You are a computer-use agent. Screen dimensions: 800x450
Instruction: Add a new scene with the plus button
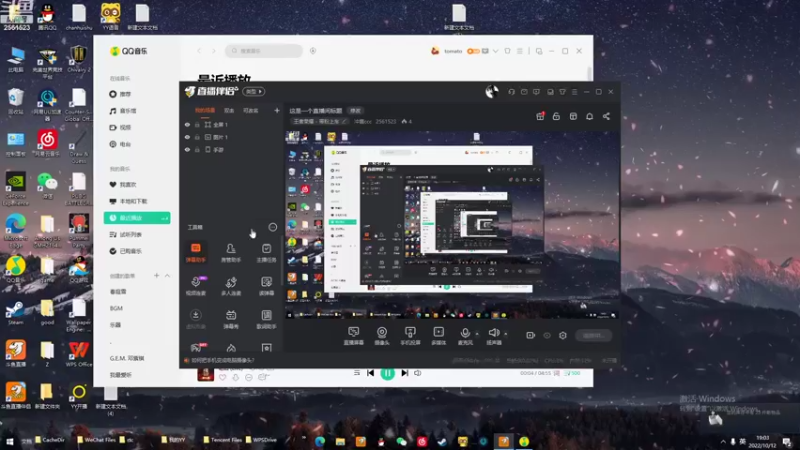[x=277, y=110]
